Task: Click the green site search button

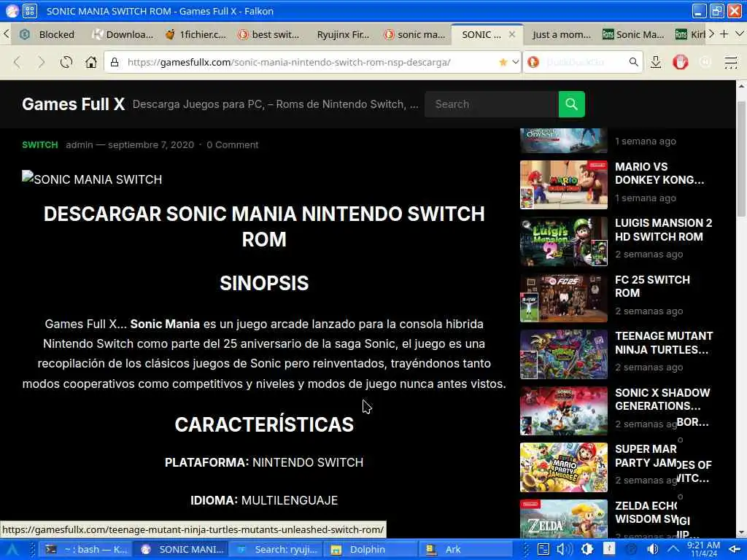Action: 572,104
